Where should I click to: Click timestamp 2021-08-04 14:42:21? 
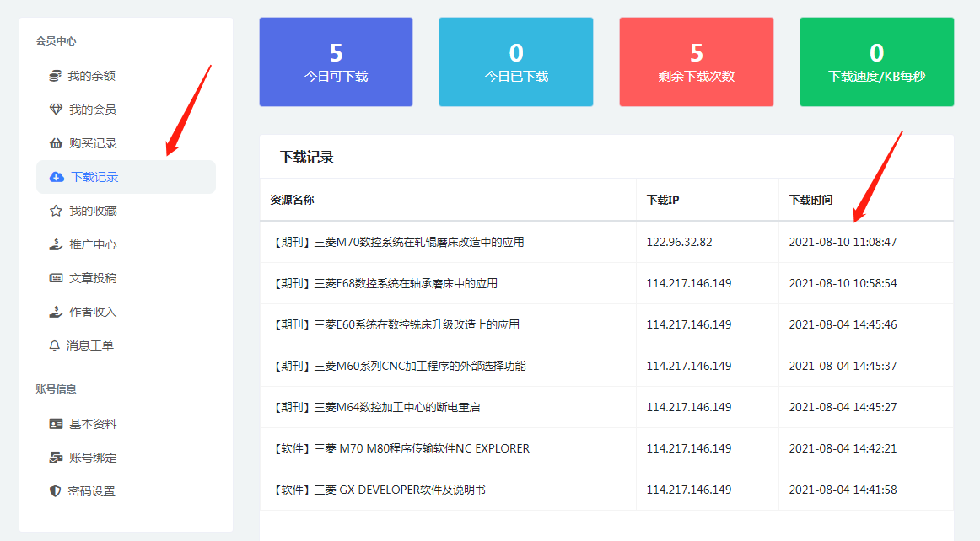(843, 448)
